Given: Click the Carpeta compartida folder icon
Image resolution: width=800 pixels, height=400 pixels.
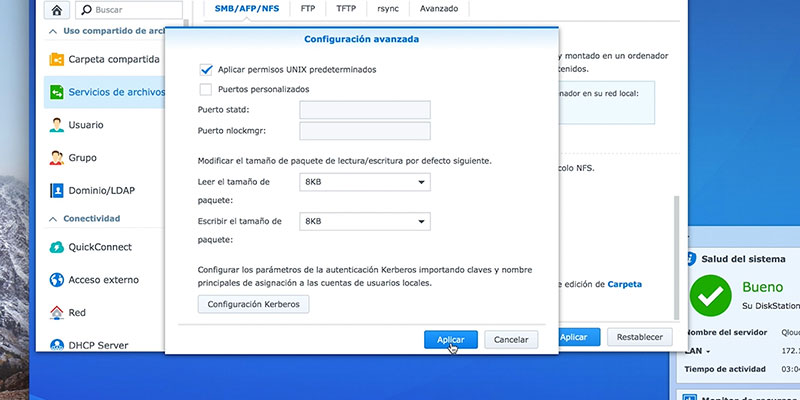Looking at the screenshot, I should pos(57,59).
